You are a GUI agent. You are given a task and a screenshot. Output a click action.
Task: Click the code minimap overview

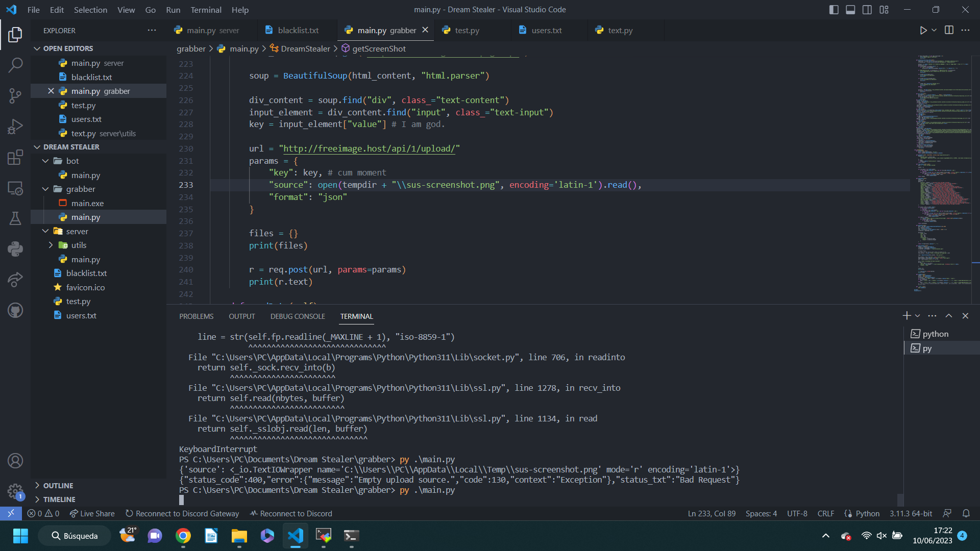click(x=943, y=173)
